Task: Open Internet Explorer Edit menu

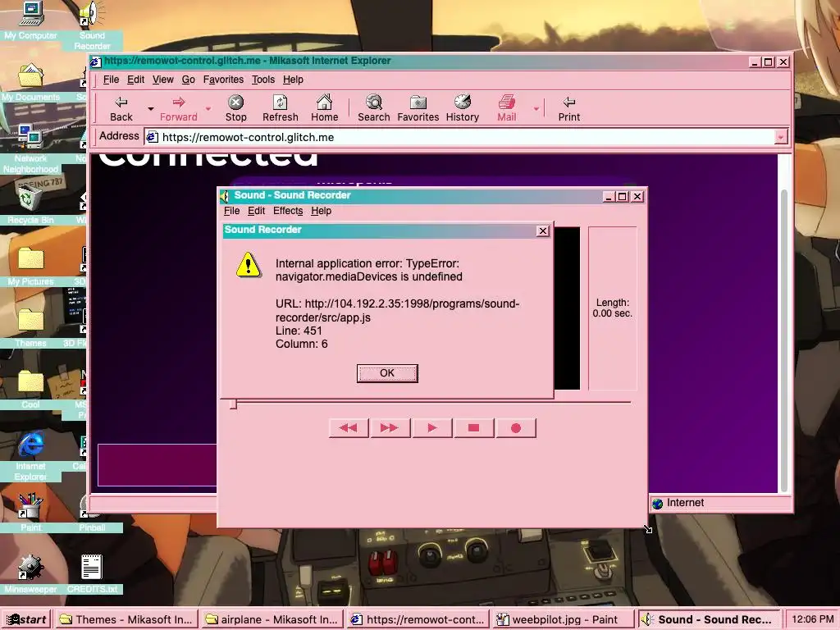Action: pyautogui.click(x=135, y=80)
